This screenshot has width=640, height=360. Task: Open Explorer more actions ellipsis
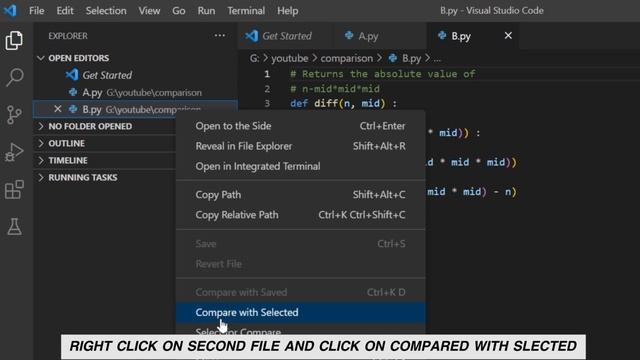pyautogui.click(x=220, y=36)
